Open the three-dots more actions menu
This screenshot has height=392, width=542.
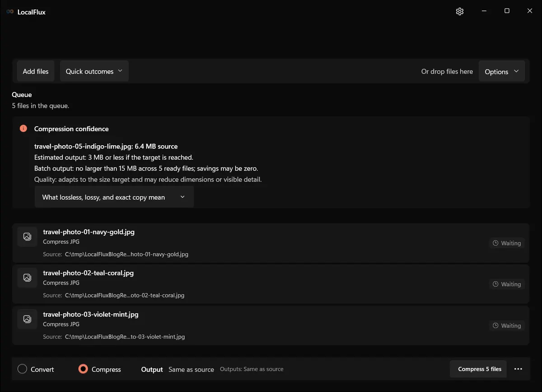518,369
